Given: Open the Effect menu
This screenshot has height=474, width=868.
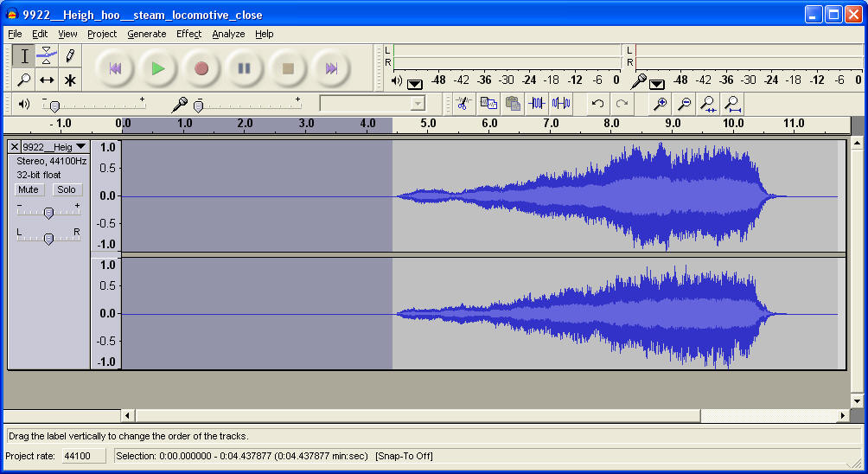Looking at the screenshot, I should 188,34.
